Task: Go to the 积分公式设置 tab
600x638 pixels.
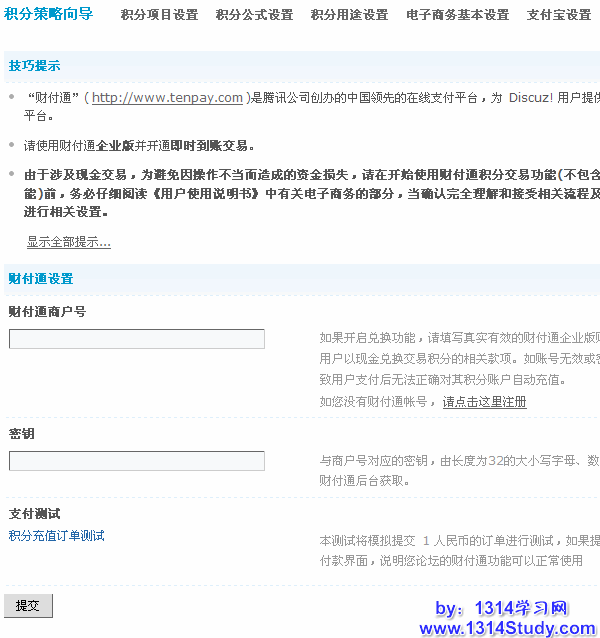Action: [x=254, y=15]
